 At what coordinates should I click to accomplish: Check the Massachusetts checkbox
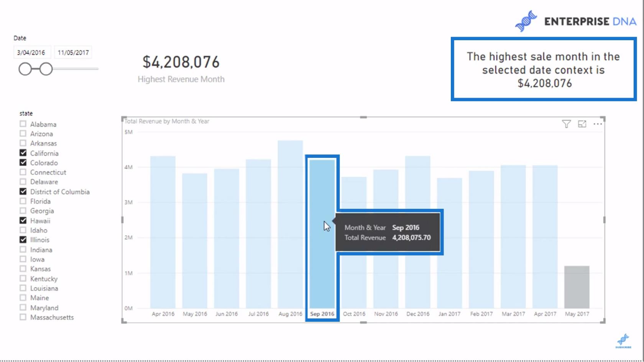click(23, 317)
